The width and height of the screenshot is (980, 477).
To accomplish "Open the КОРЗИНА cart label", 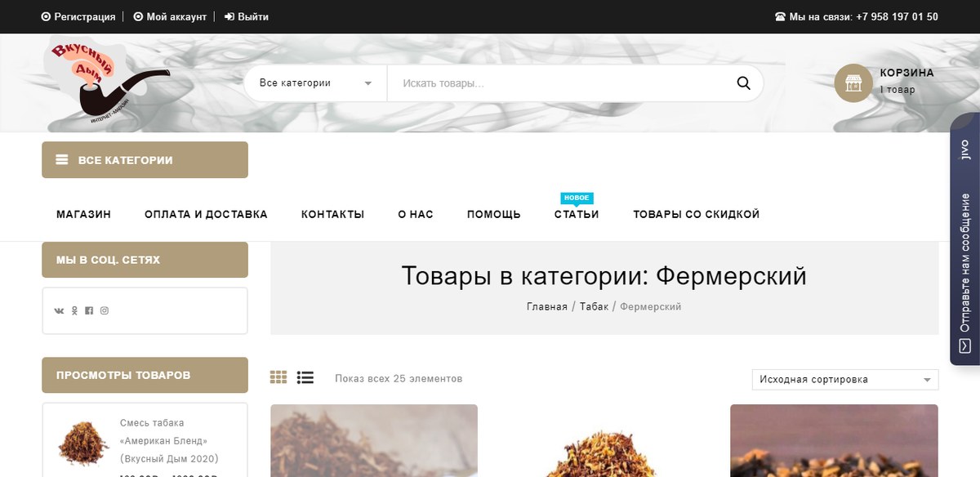I will 907,73.
